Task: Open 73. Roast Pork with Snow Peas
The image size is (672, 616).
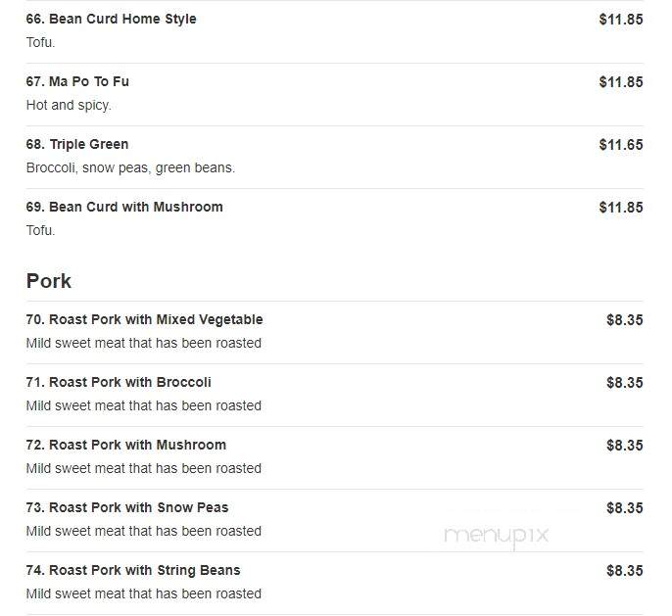Action: click(x=127, y=507)
